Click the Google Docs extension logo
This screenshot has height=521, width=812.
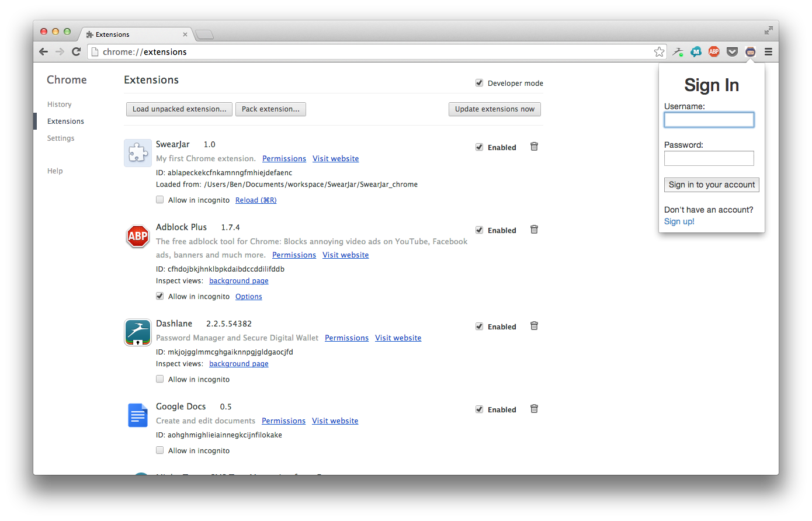click(x=138, y=415)
